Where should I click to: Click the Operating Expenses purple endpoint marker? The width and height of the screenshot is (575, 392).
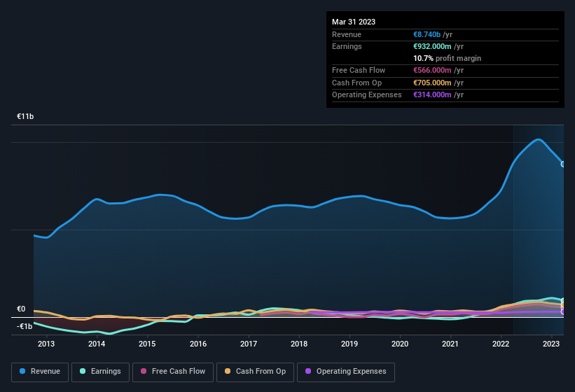(563, 311)
